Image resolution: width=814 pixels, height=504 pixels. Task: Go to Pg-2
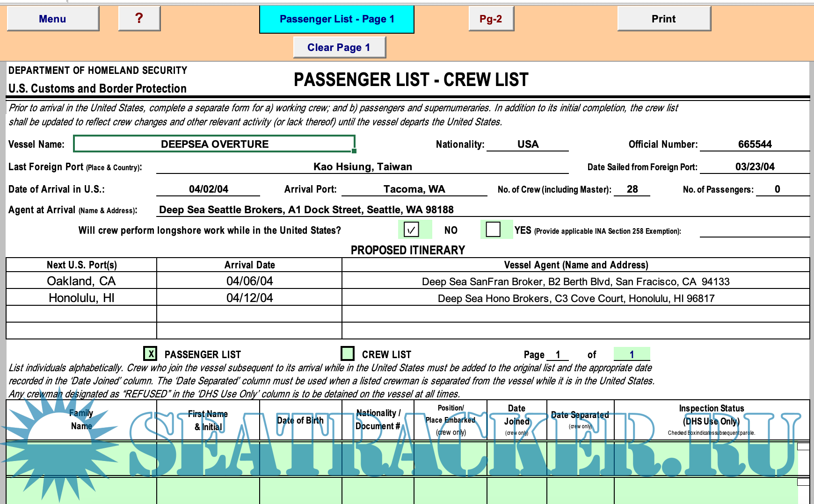pyautogui.click(x=491, y=19)
